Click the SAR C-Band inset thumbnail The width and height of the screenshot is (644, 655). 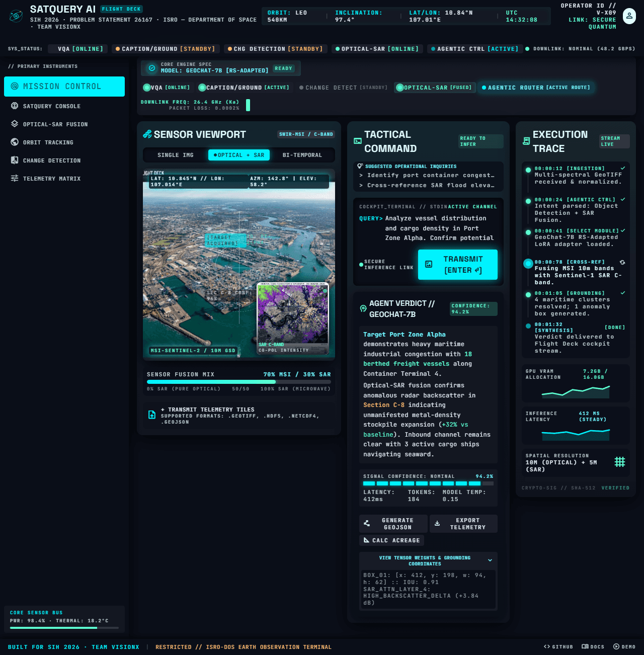[x=293, y=318]
